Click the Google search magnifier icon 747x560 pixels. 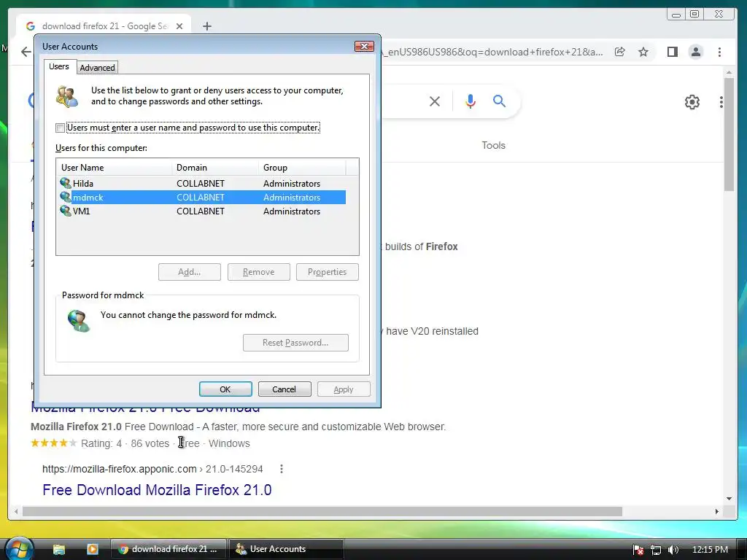(499, 101)
